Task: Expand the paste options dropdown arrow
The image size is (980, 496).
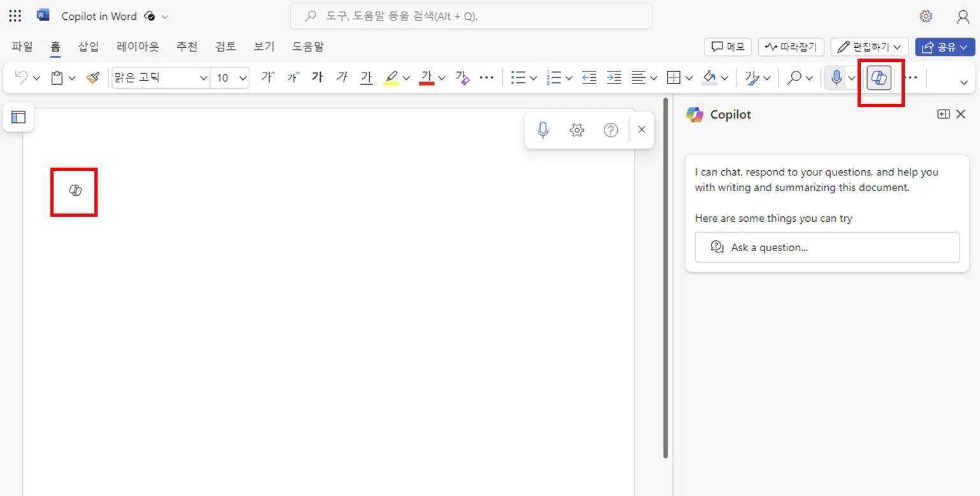Action: (x=72, y=78)
